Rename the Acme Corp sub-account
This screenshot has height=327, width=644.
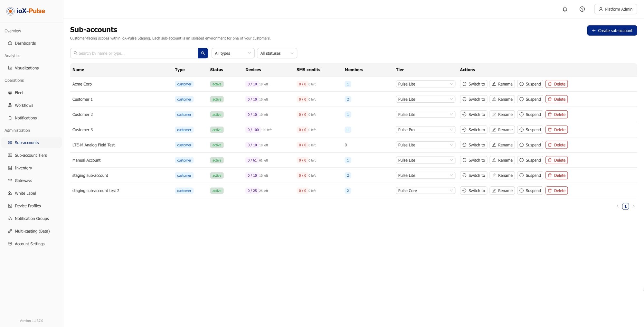[502, 84]
